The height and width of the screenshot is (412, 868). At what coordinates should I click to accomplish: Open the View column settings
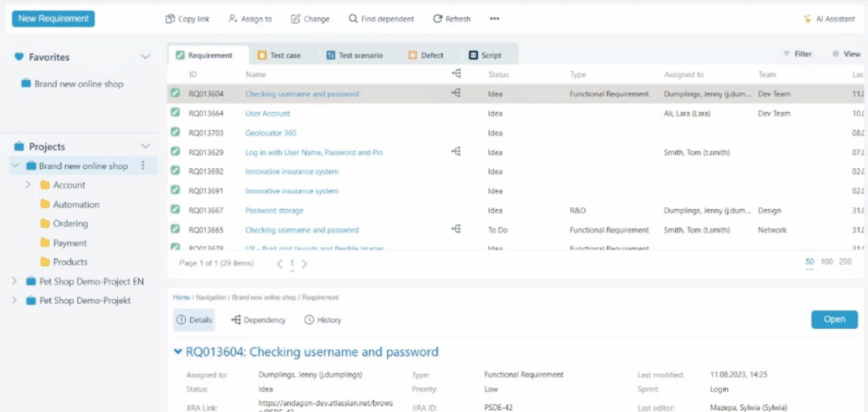click(x=846, y=54)
